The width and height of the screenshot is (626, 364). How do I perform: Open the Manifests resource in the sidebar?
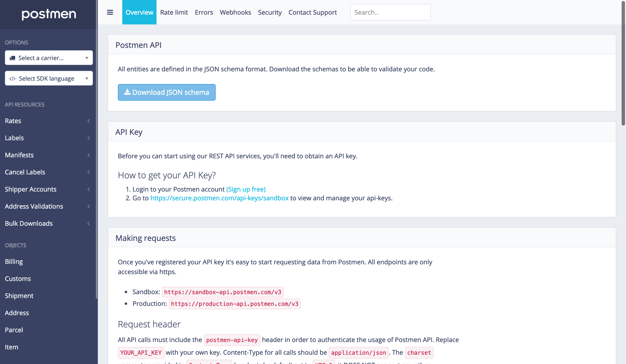[19, 155]
